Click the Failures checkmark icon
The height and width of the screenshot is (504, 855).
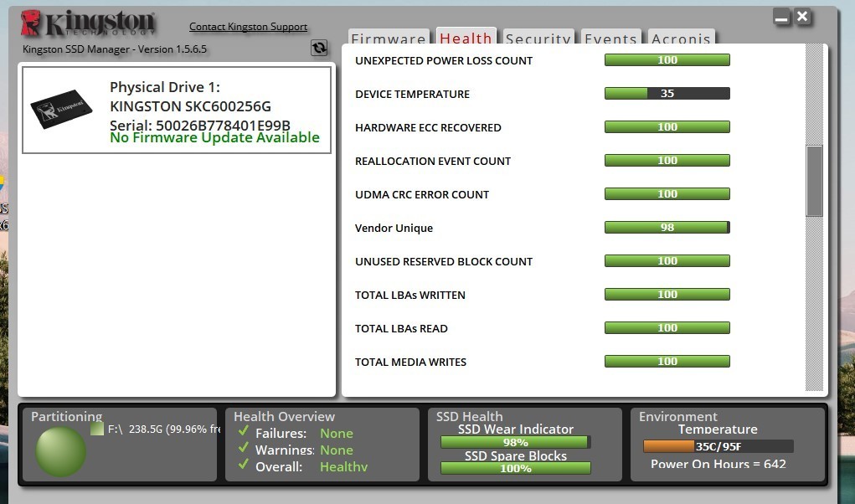point(244,431)
